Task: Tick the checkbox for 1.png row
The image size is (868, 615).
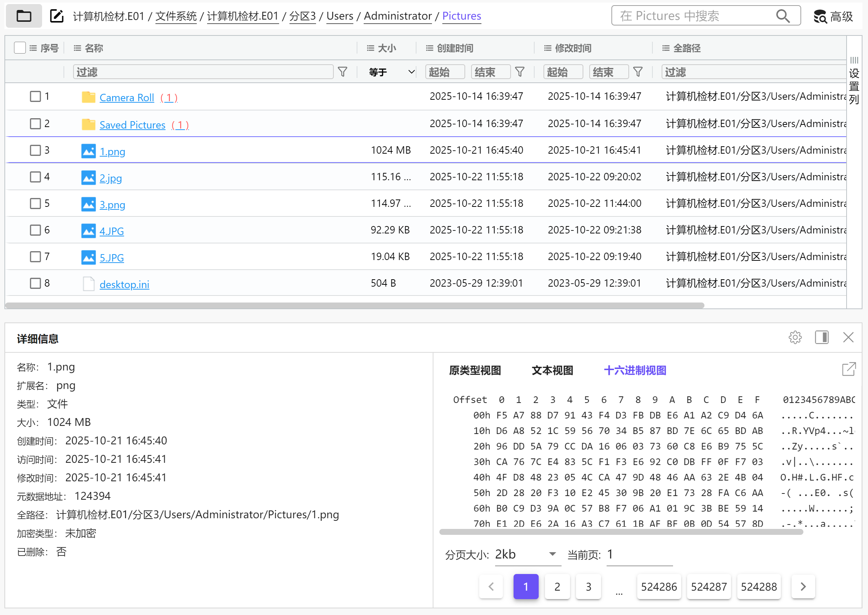Action: pos(35,150)
